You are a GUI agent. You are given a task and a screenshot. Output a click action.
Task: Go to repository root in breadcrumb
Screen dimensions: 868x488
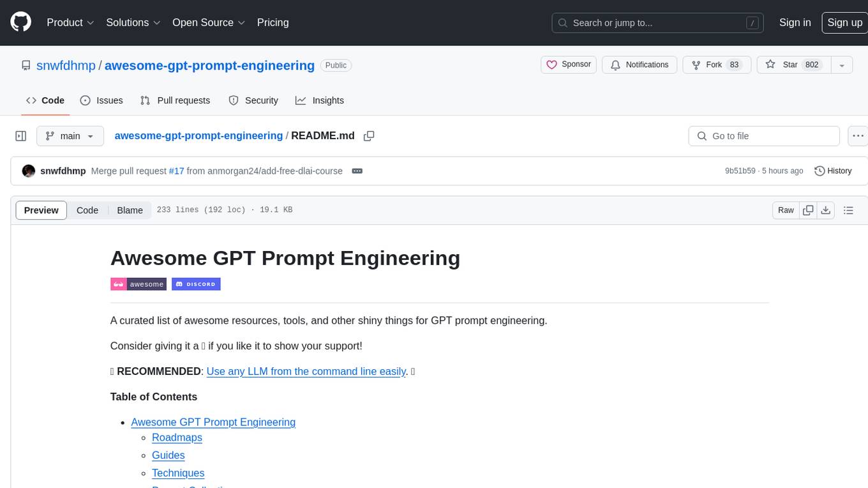198,135
